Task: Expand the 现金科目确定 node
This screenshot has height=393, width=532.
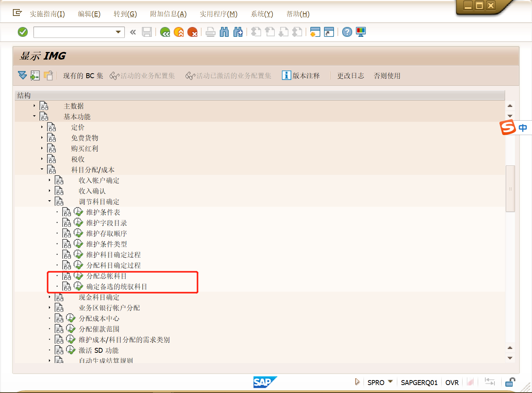Action: coord(49,297)
